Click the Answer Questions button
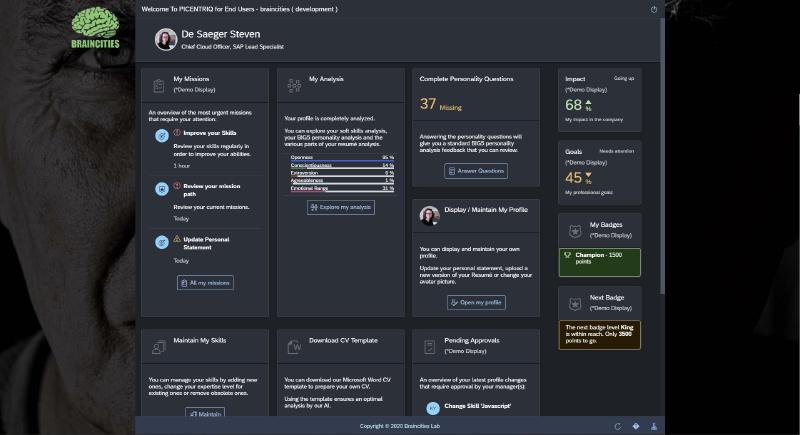 [476, 171]
